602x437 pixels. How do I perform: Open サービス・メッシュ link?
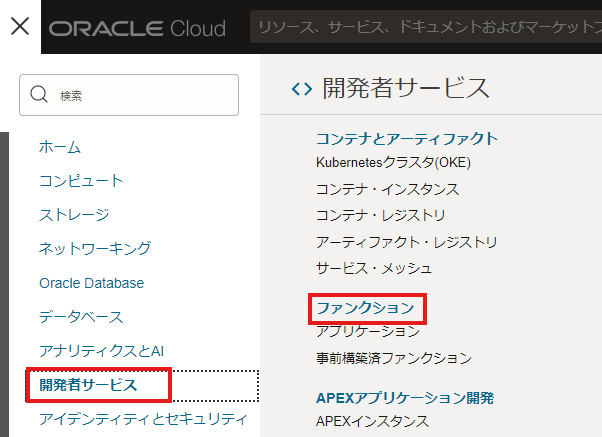374,268
